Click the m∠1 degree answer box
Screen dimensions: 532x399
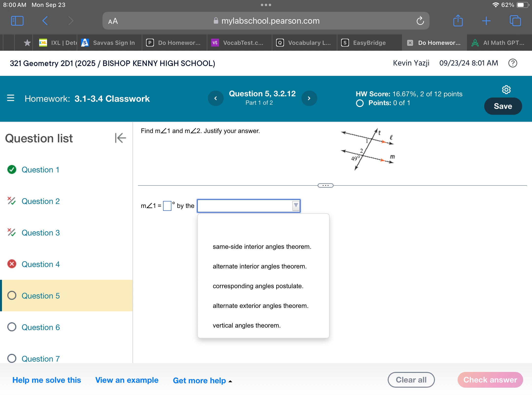click(167, 206)
